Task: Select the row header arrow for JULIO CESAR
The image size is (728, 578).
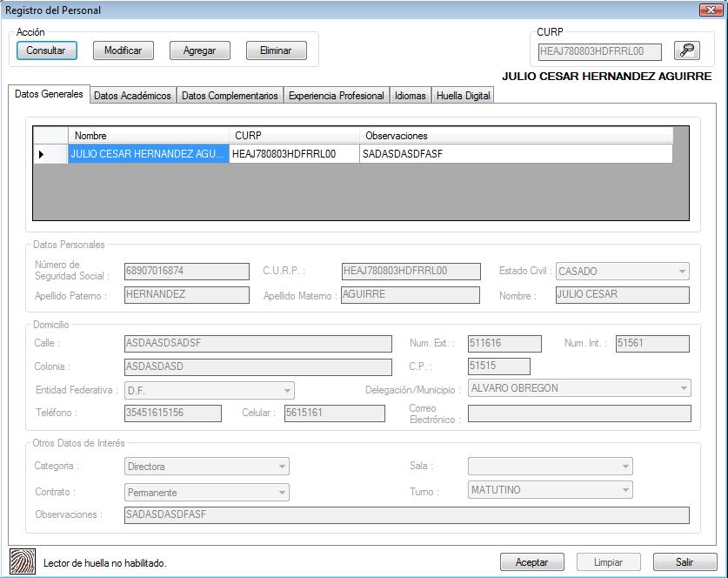Action: pyautogui.click(x=50, y=154)
